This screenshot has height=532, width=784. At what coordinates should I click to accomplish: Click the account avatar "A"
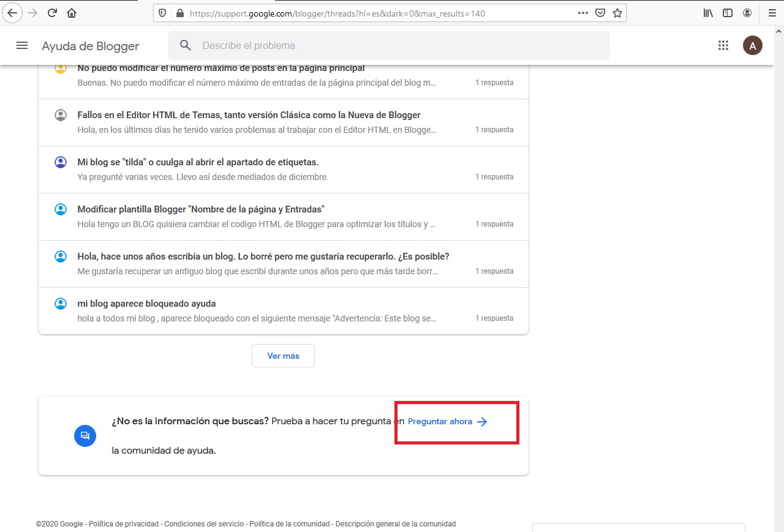(752, 45)
